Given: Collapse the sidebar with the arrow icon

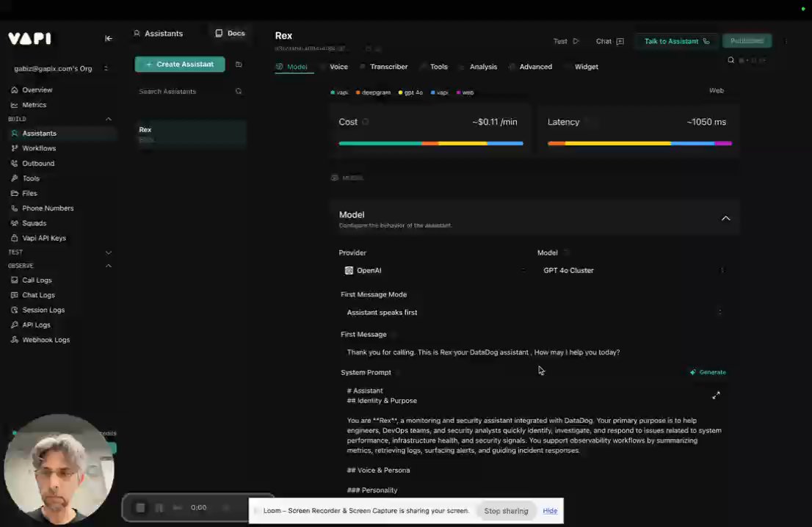Looking at the screenshot, I should pos(108,38).
